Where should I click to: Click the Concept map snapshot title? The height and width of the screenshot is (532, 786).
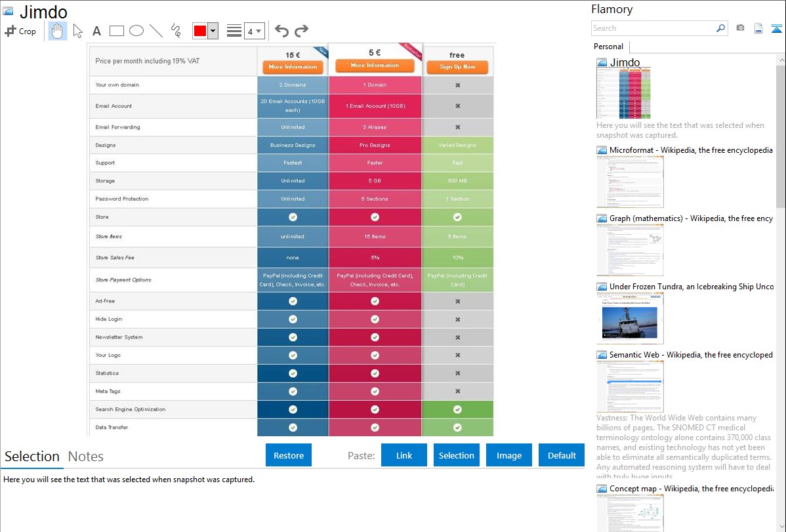click(691, 488)
